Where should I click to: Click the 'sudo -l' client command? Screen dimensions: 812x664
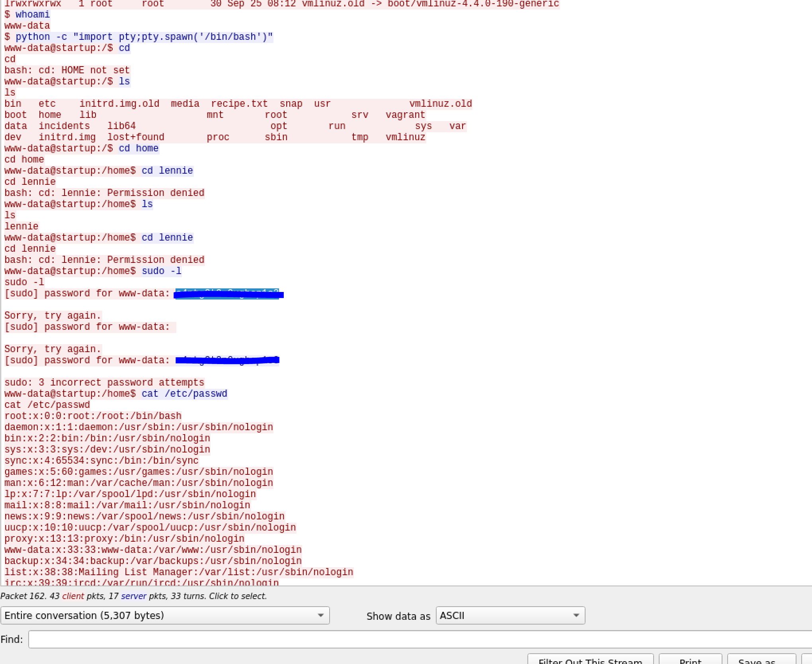click(162, 271)
